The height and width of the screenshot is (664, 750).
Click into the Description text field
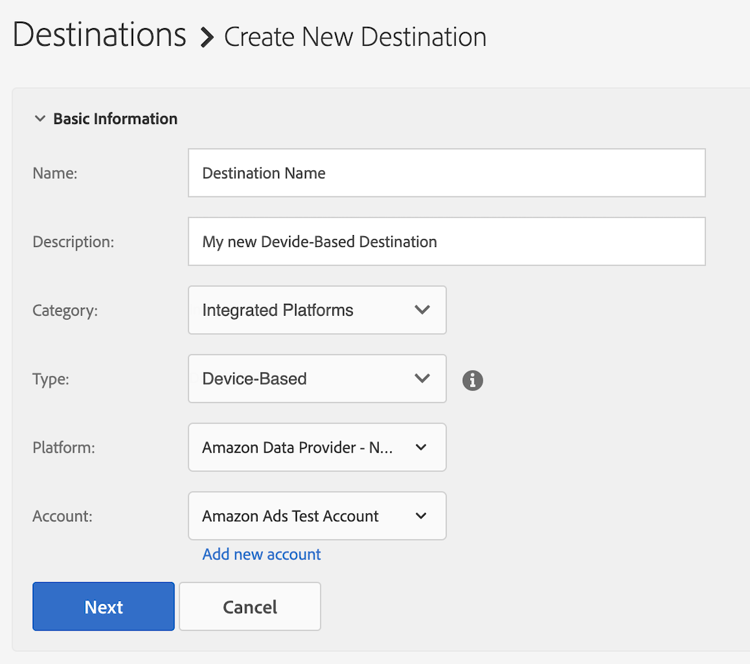point(446,241)
